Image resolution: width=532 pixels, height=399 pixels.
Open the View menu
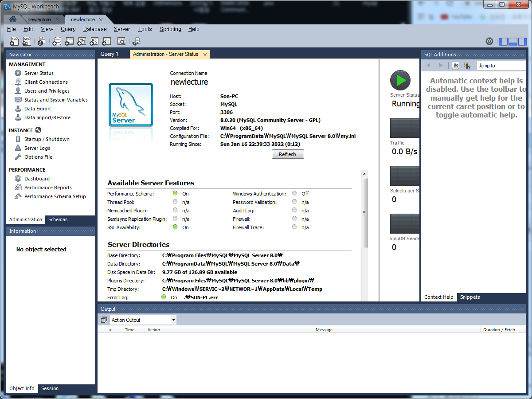coord(47,29)
